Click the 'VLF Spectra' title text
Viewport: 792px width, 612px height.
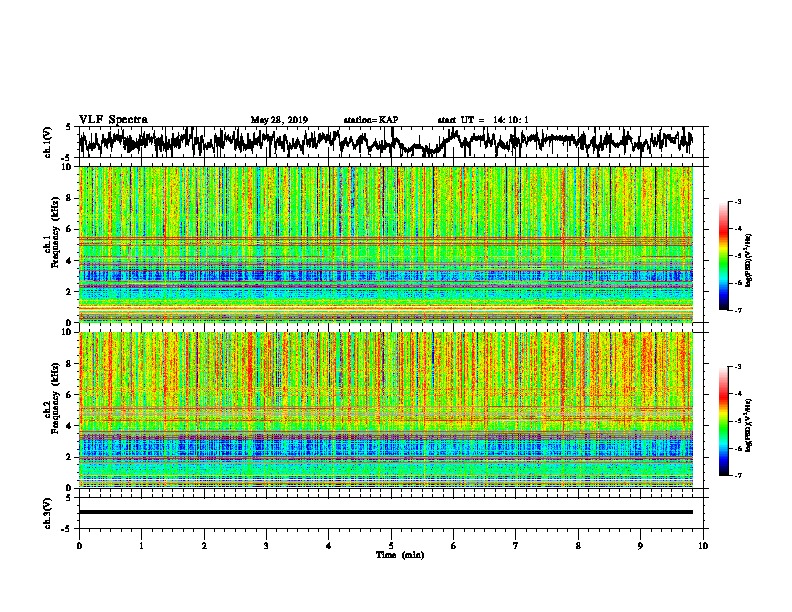[113, 120]
